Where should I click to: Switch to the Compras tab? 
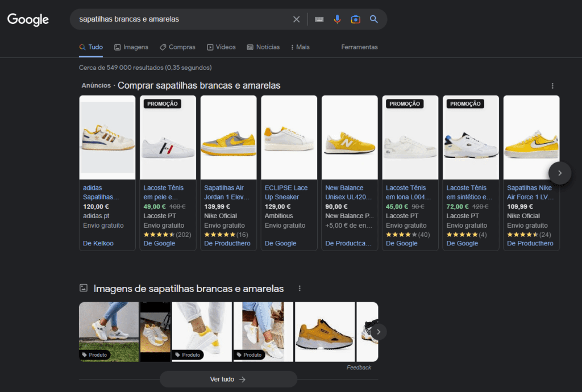pos(177,47)
